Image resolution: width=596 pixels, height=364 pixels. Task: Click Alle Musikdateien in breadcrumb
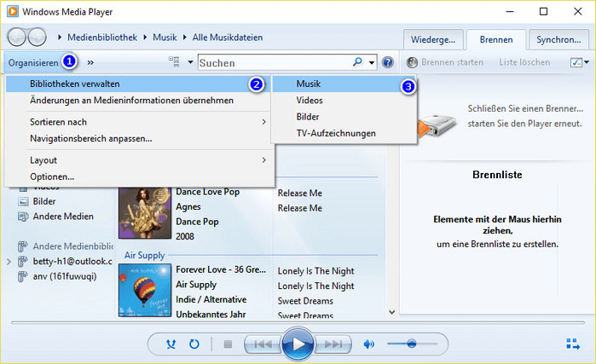228,38
